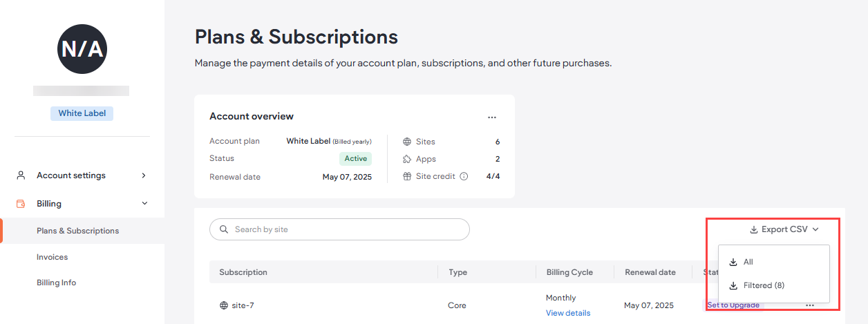
Task: Click the Site credit gift icon
Action: pos(406,176)
